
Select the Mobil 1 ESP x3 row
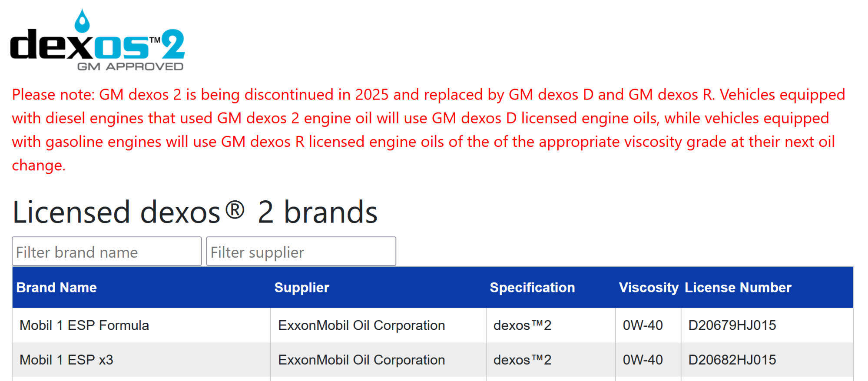66,360
